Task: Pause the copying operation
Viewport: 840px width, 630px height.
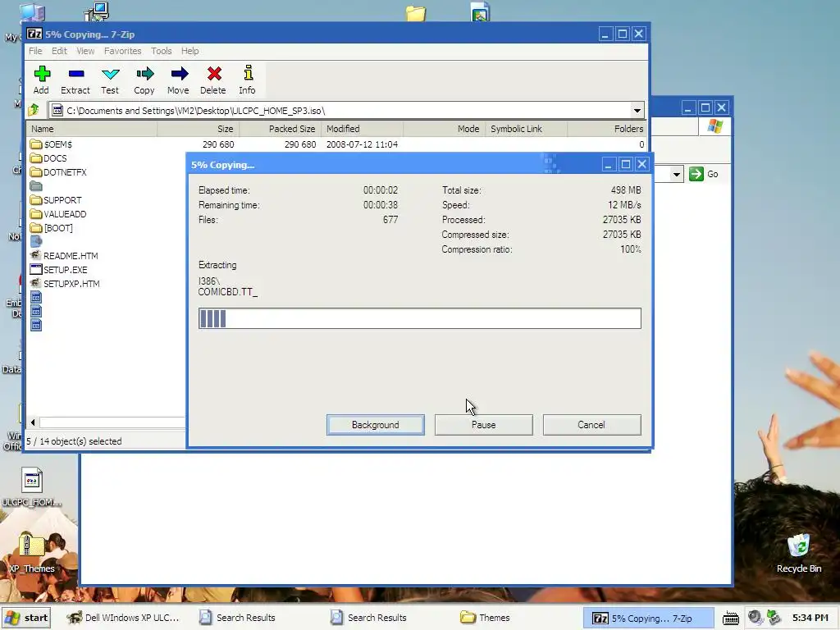Action: click(x=484, y=425)
